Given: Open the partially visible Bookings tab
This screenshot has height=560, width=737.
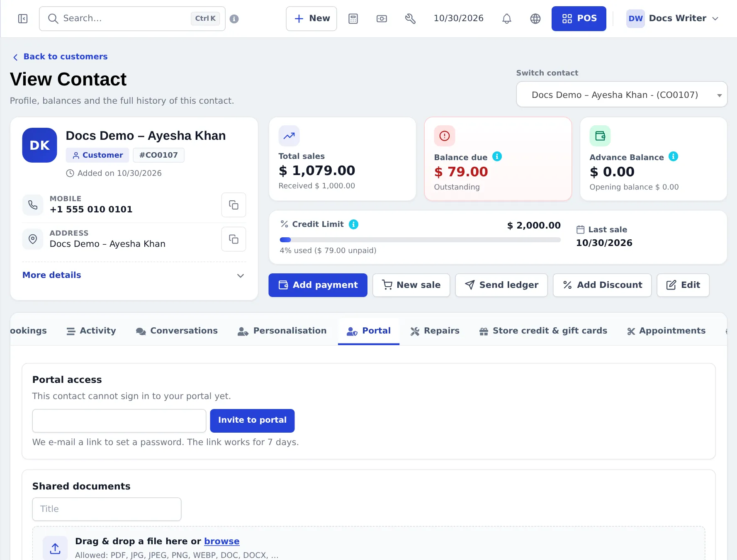Looking at the screenshot, I should point(28,331).
